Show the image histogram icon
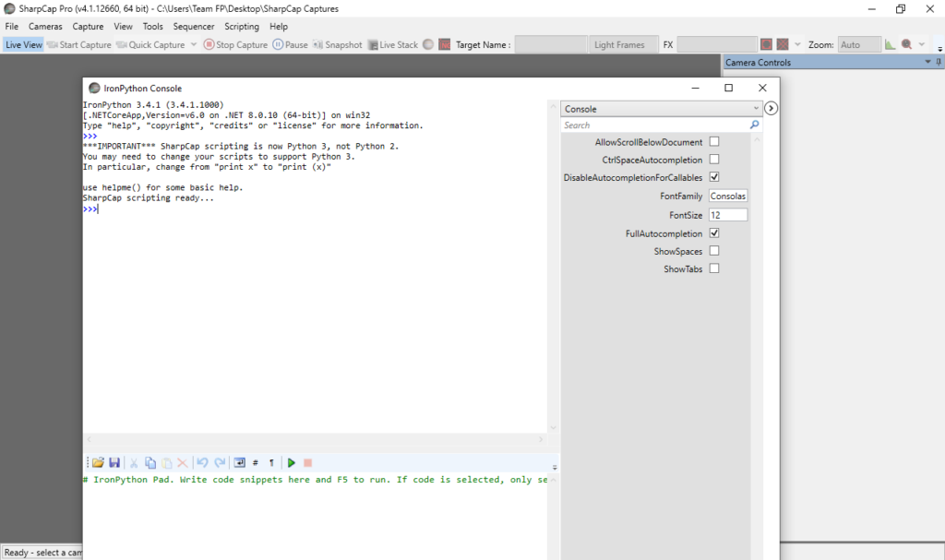This screenshot has height=560, width=945. click(891, 44)
